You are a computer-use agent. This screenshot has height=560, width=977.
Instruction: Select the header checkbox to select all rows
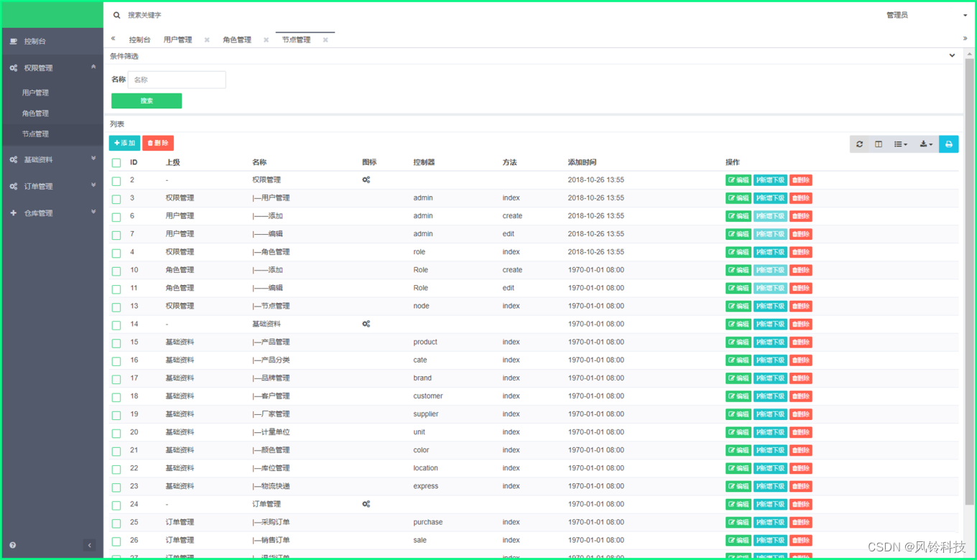(x=116, y=162)
